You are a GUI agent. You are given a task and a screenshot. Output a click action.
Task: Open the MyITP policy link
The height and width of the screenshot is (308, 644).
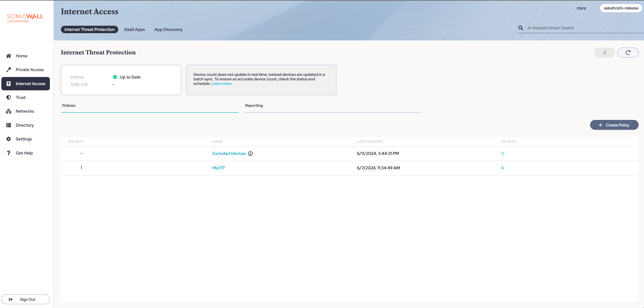tap(218, 168)
